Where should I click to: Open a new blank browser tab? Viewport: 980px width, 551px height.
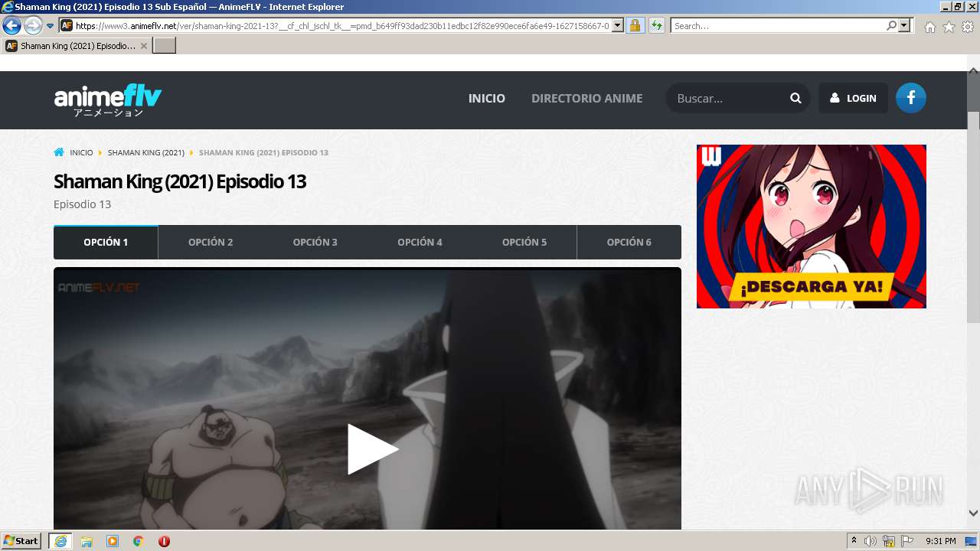click(x=165, y=46)
